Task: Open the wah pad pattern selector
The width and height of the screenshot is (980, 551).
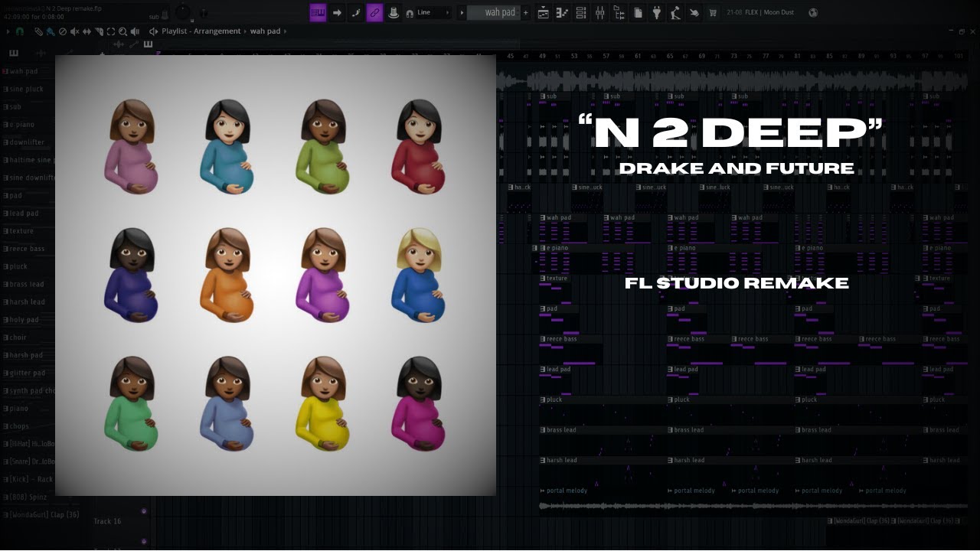Action: [494, 12]
